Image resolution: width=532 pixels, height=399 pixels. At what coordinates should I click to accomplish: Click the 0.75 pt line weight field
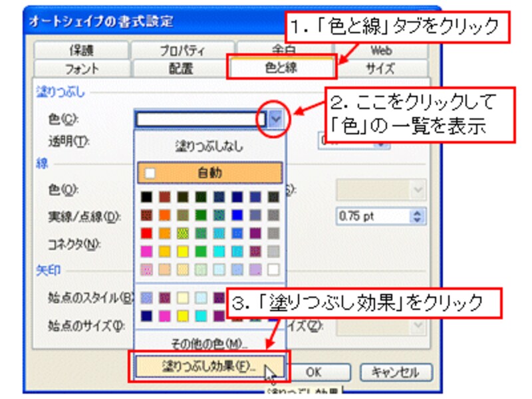point(373,216)
